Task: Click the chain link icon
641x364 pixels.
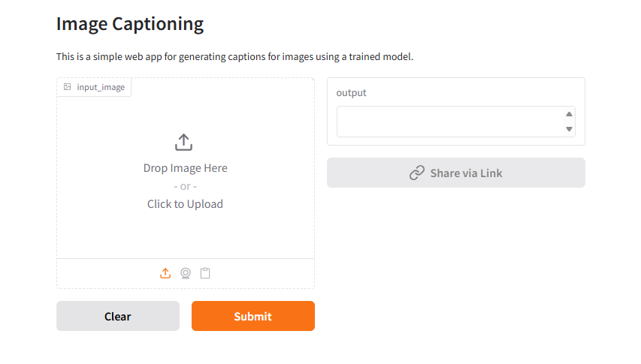Action: pyautogui.click(x=417, y=173)
